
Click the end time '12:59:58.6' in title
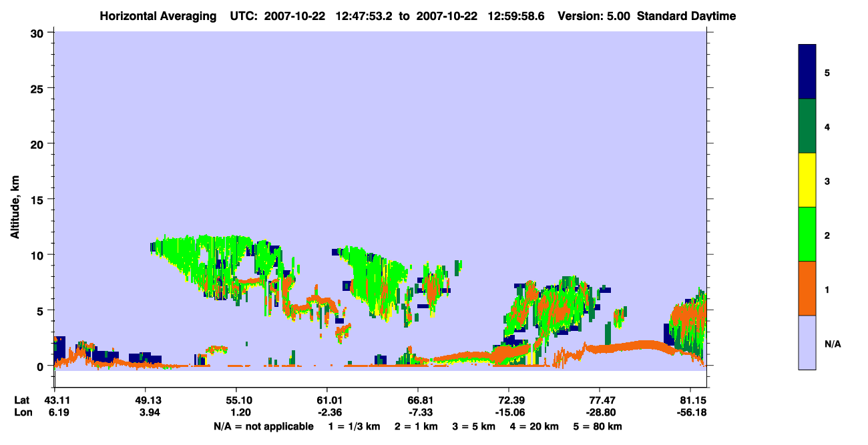pyautogui.click(x=516, y=16)
